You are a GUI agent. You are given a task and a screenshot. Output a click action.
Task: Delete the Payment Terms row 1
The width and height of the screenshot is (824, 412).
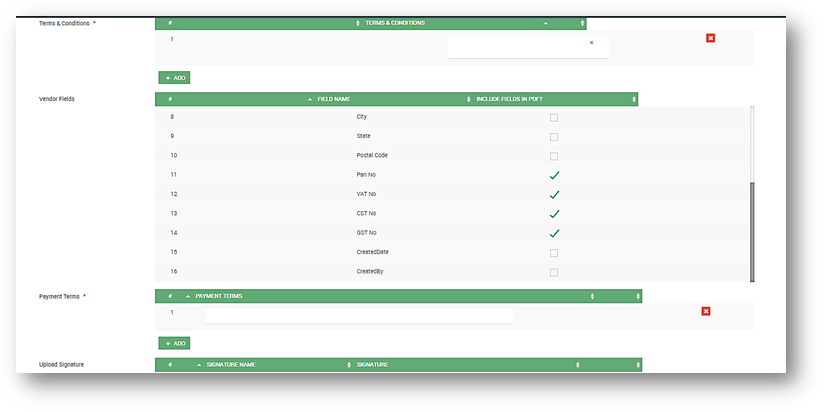tap(706, 311)
